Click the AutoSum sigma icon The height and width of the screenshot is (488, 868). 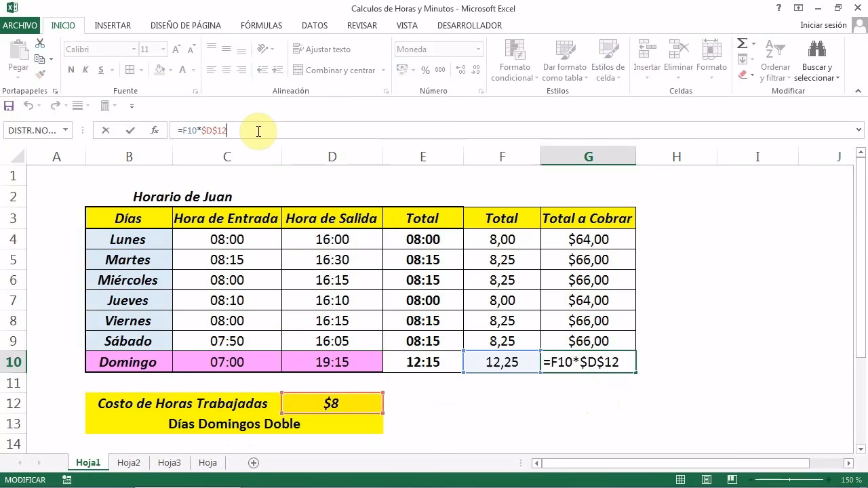click(x=742, y=44)
